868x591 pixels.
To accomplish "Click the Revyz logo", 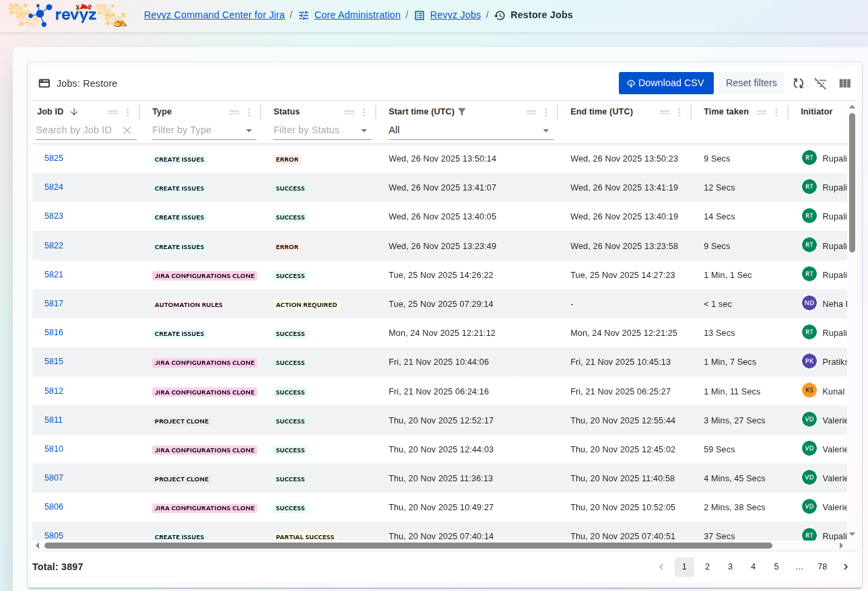I will click(67, 15).
